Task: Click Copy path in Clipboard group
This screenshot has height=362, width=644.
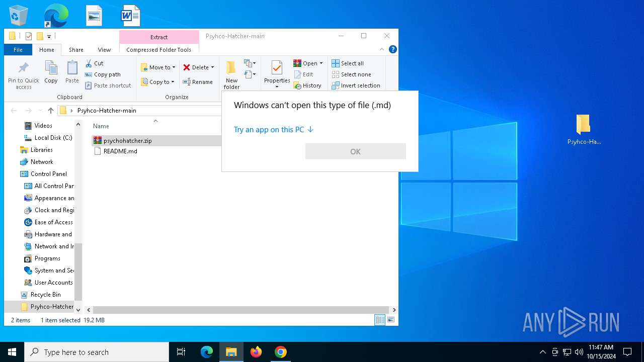Action: (x=103, y=74)
